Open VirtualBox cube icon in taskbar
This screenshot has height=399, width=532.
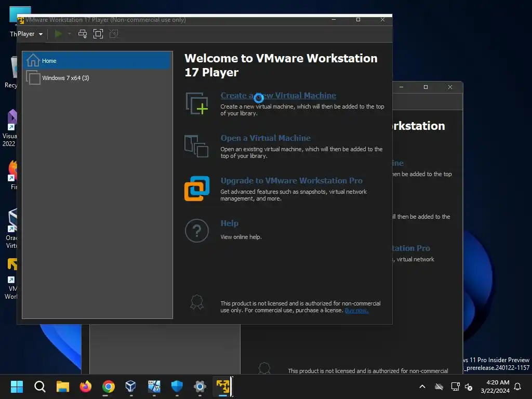tap(131, 387)
